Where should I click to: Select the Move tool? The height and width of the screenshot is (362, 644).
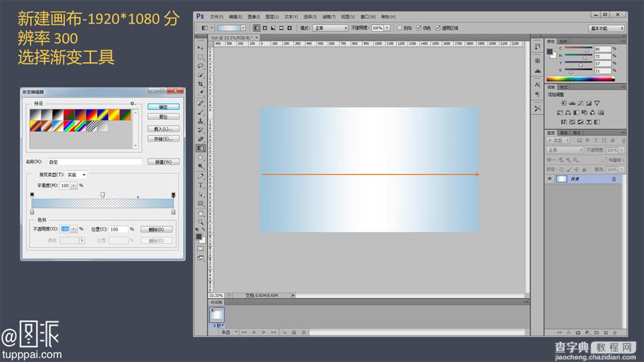click(x=201, y=48)
